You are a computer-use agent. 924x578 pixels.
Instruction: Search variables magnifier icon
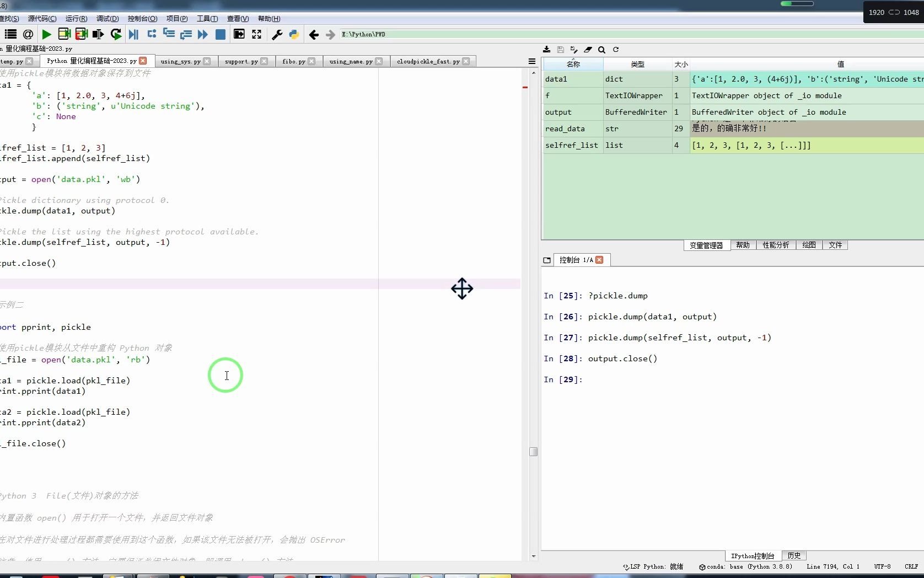click(x=601, y=49)
